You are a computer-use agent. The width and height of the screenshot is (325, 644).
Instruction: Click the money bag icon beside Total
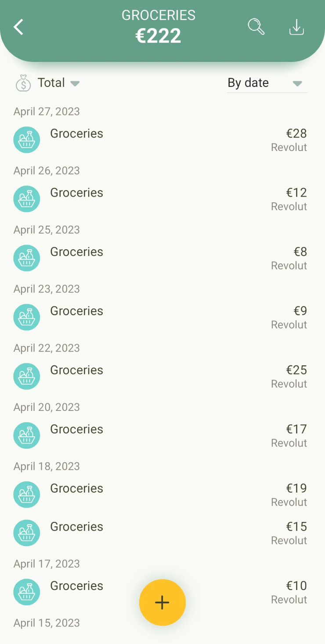[23, 83]
